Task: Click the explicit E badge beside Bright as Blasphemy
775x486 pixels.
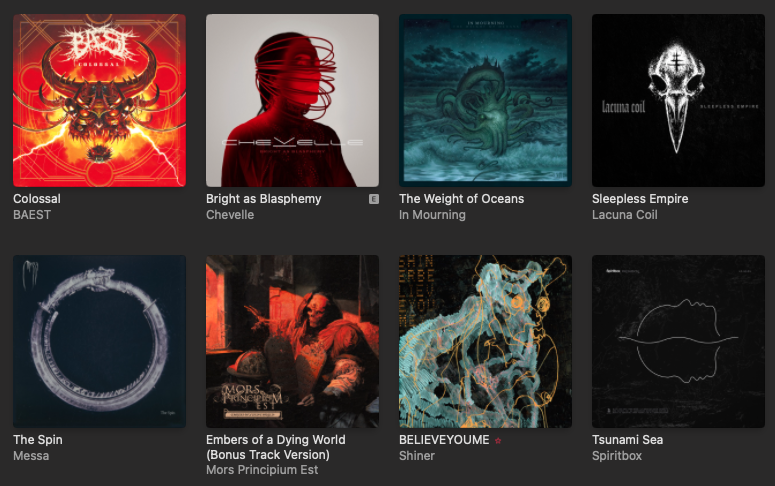Action: 374,199
